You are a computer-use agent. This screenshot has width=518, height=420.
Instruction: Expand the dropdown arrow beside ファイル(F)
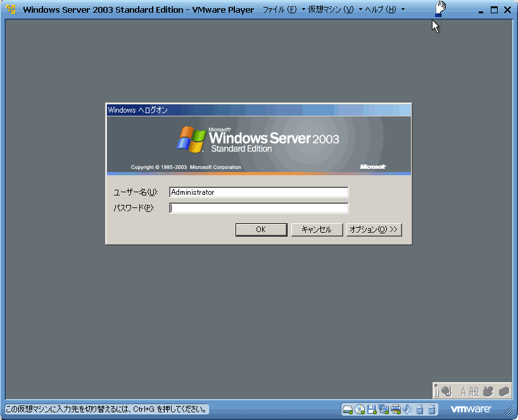click(x=303, y=9)
